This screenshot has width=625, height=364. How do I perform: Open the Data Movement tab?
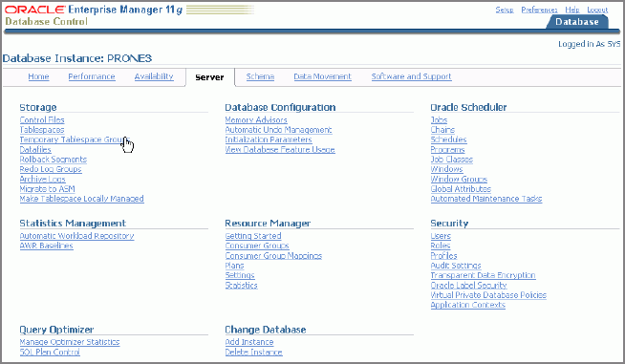(x=322, y=76)
